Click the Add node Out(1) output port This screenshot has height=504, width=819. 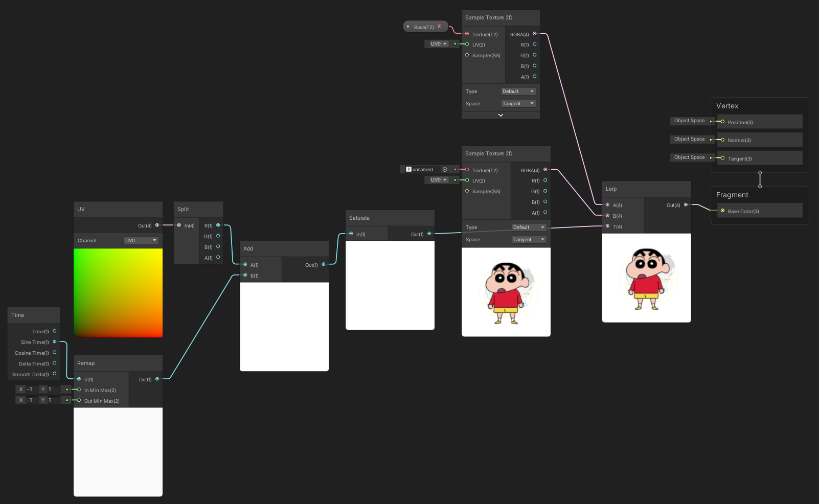(x=323, y=264)
